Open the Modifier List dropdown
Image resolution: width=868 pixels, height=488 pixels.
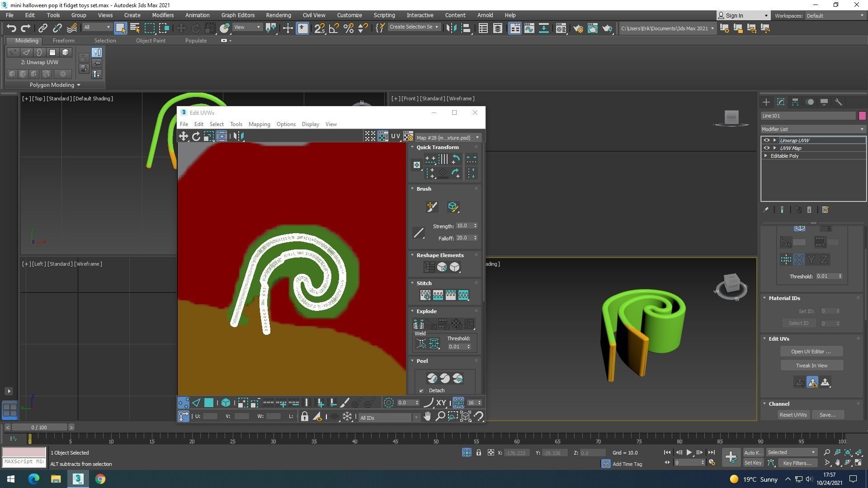coord(813,129)
